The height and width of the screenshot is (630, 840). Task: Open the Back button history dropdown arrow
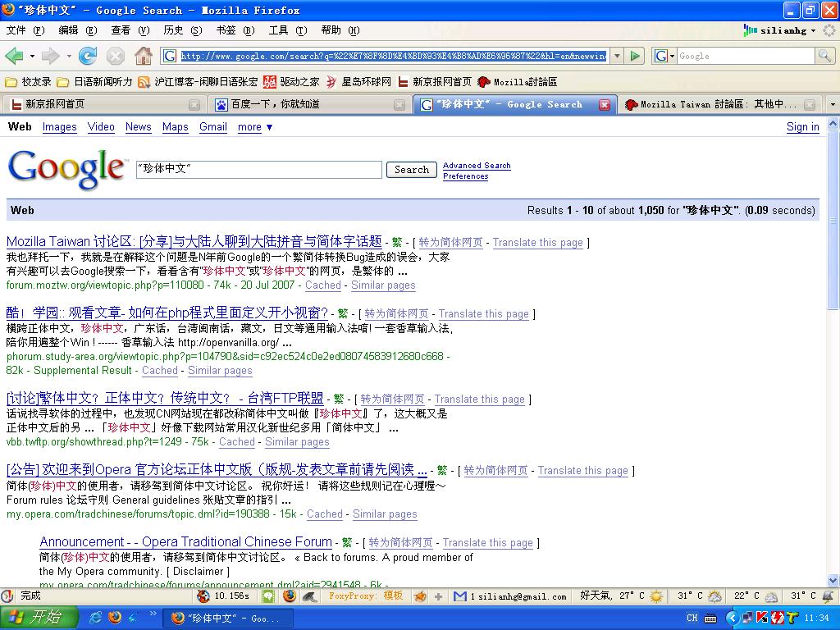coord(32,56)
